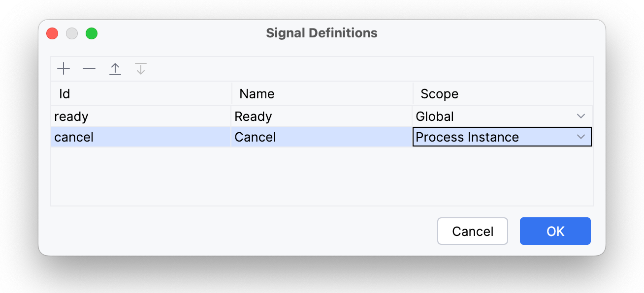The height and width of the screenshot is (293, 644).
Task: Click the Cancel name cell
Action: click(256, 137)
